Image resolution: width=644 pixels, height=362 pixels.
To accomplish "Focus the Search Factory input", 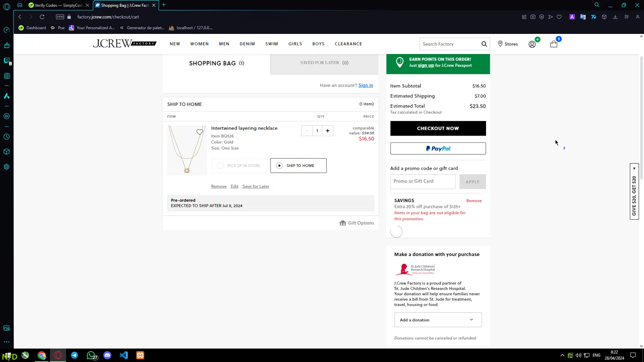I will (450, 44).
